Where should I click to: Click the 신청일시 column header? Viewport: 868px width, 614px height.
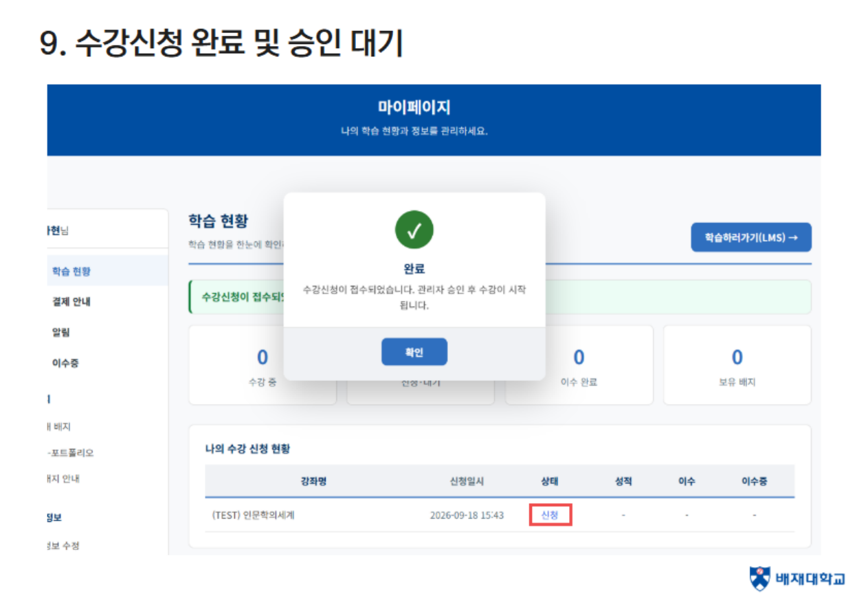(x=467, y=481)
